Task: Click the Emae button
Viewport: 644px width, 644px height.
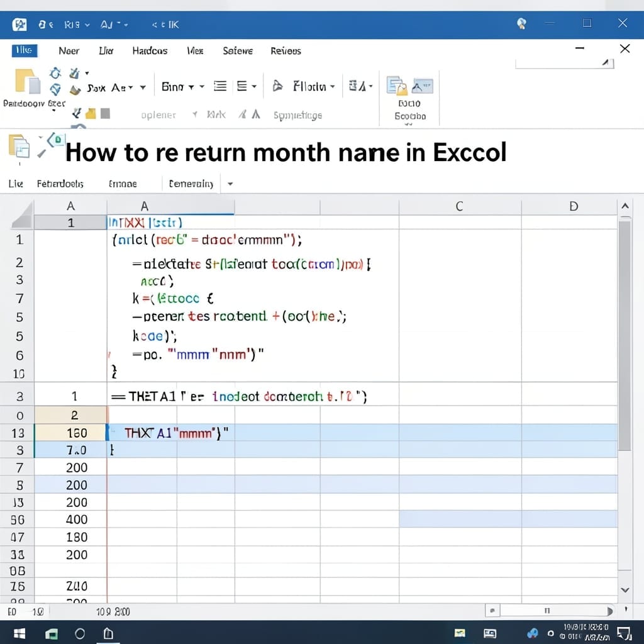Action: pyautogui.click(x=123, y=184)
